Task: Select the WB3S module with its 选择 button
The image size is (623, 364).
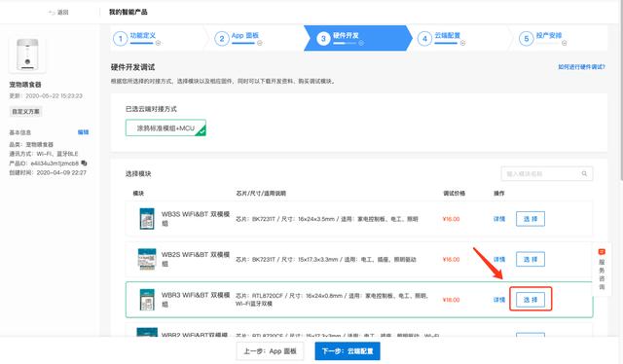Action: 531,219
